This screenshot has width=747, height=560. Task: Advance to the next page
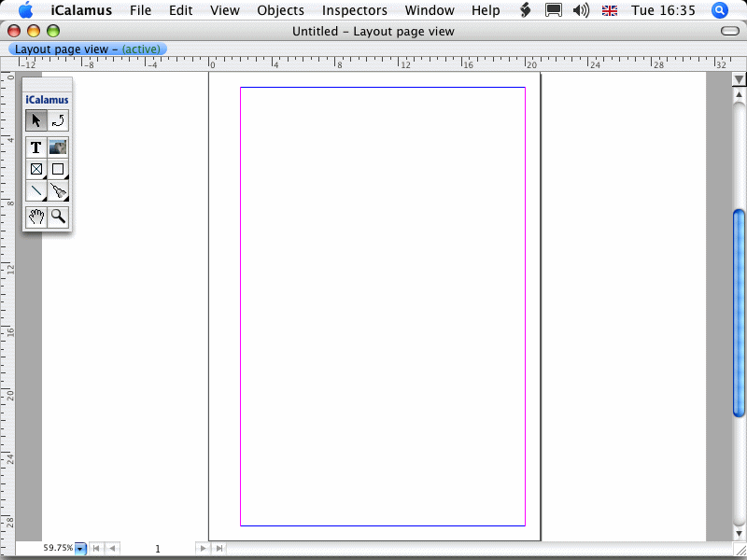[x=203, y=549]
